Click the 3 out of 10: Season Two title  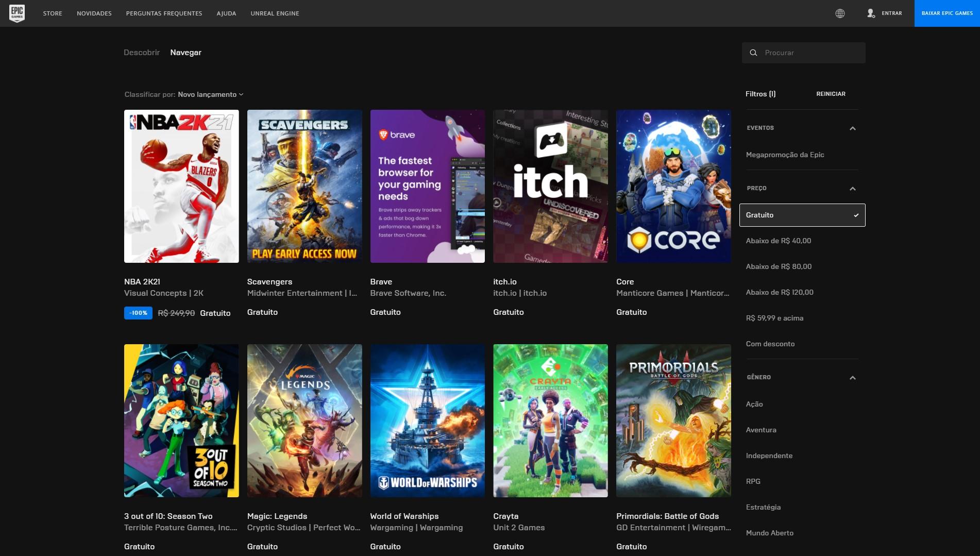click(x=168, y=516)
